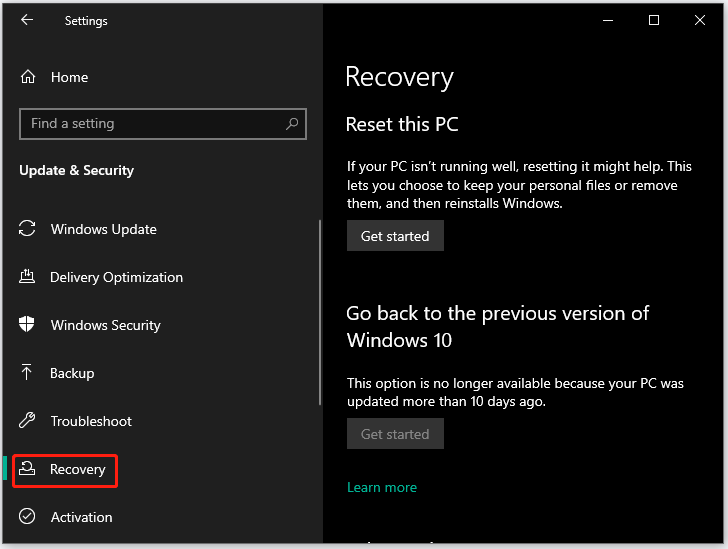Click the Settings window title text
Screen dimensions: 728x549
click(x=86, y=21)
